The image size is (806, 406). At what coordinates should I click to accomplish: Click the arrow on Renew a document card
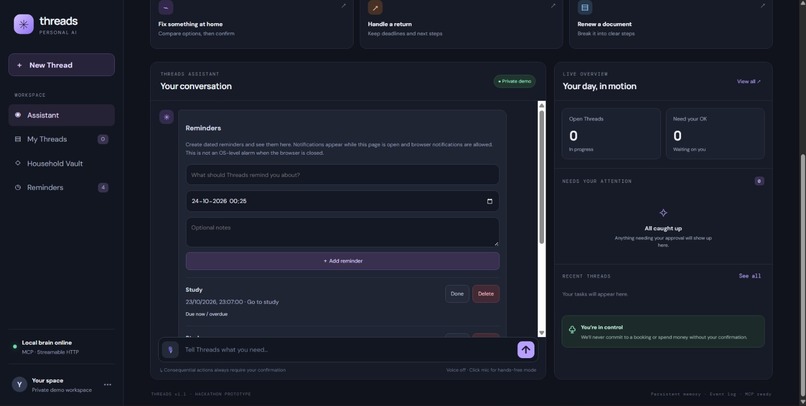point(762,6)
